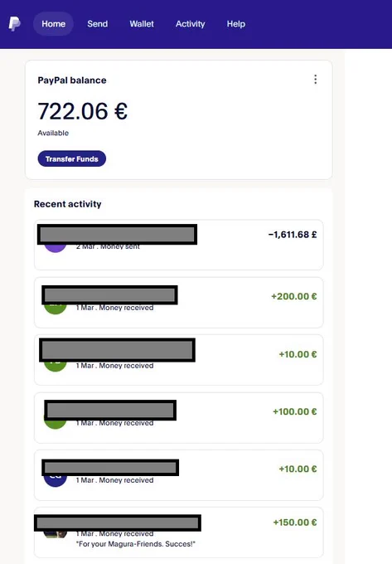Click the PayPal balance title
This screenshot has width=392, height=564.
point(72,80)
